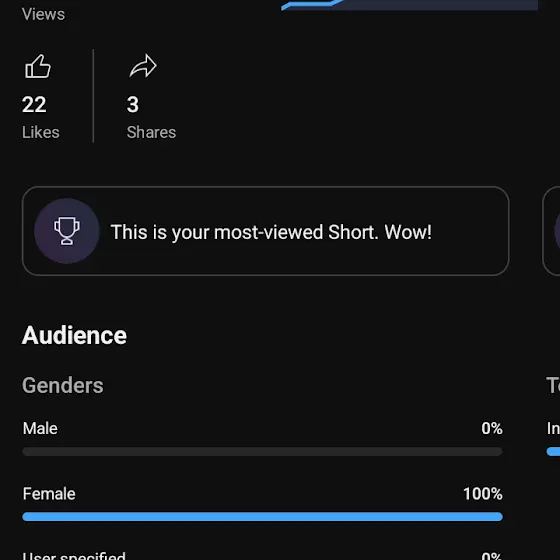
Task: Click the Audience section heading
Action: (x=74, y=335)
